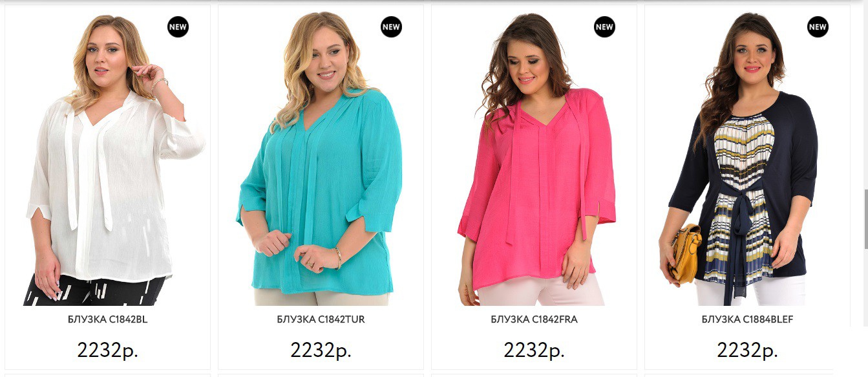Click the 2232р. price under C1842BL
Screen dimensions: 868x377
click(108, 350)
